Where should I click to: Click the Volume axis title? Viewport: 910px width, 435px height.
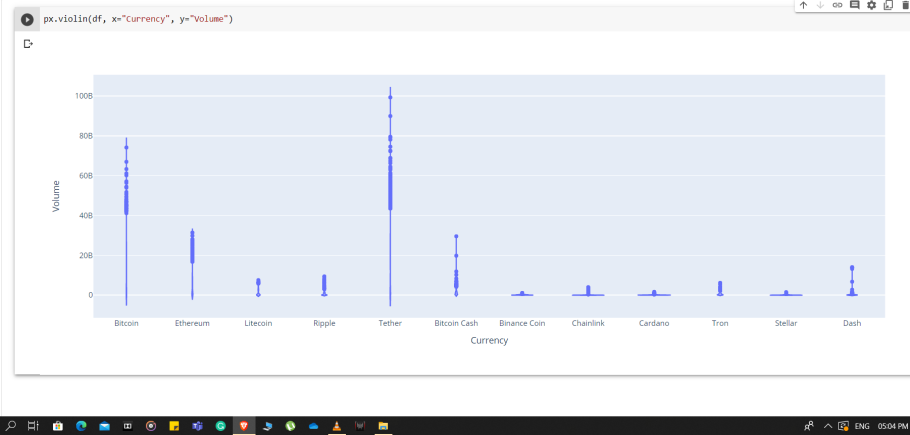(x=56, y=196)
